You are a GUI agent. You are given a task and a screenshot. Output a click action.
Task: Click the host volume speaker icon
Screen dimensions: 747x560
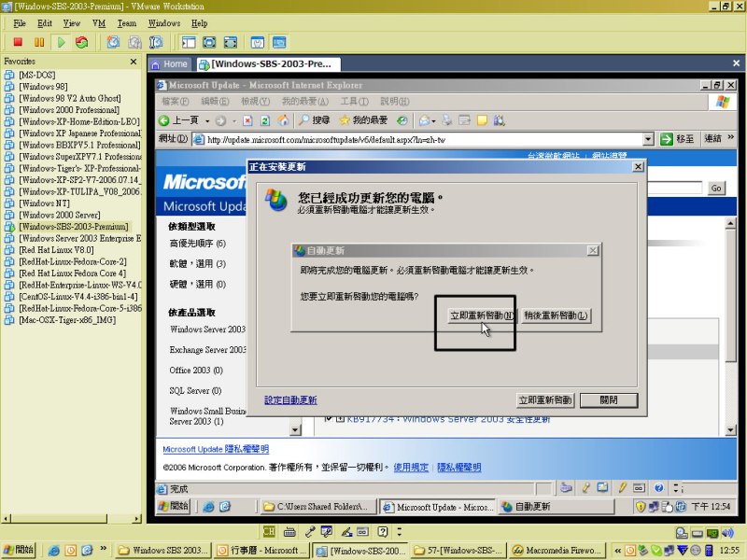(x=727, y=532)
